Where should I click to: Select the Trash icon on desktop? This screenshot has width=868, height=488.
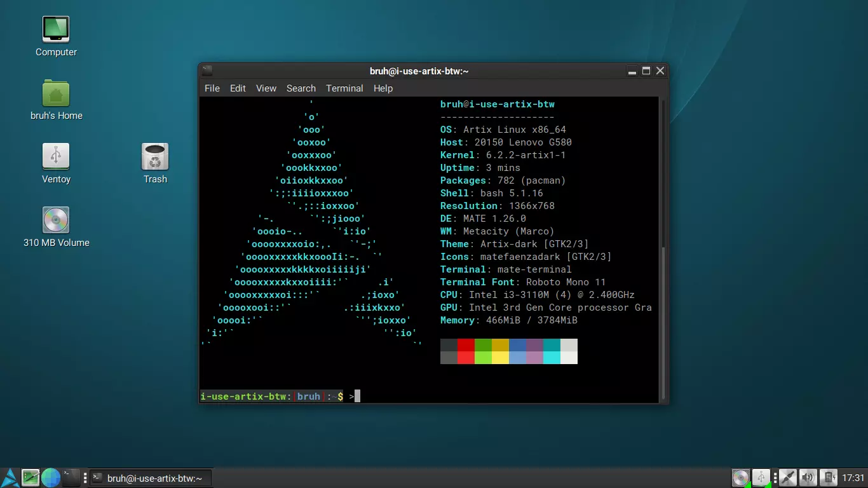coord(155,157)
